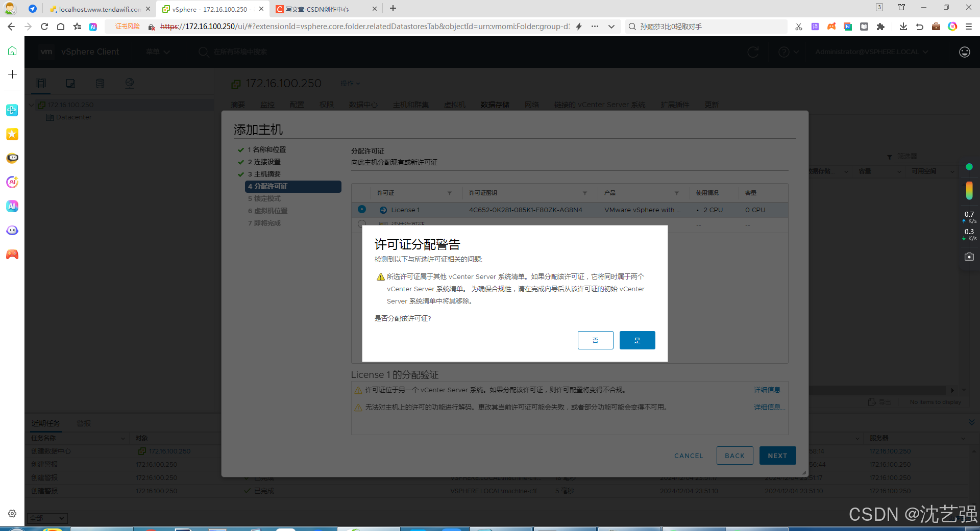Select wizard step 4 分配许可证
The image size is (980, 531).
coord(293,186)
